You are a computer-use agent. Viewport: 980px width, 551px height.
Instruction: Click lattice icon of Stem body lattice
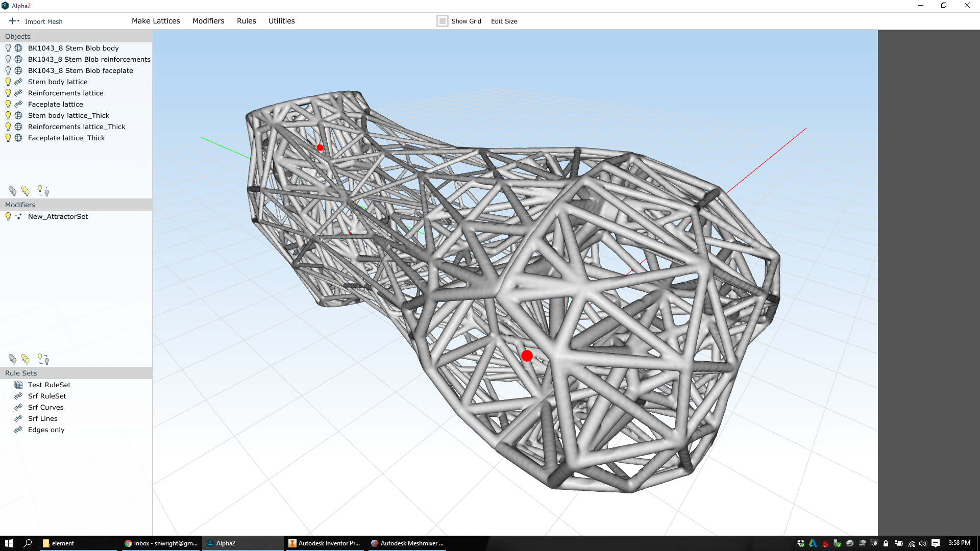[18, 82]
